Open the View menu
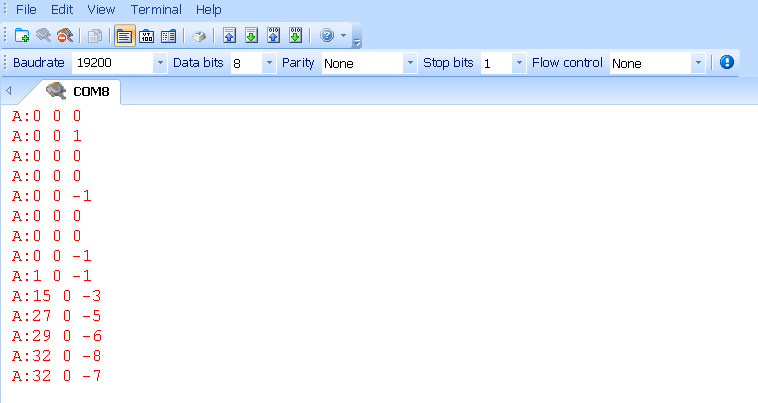The image size is (758, 403). (x=101, y=10)
